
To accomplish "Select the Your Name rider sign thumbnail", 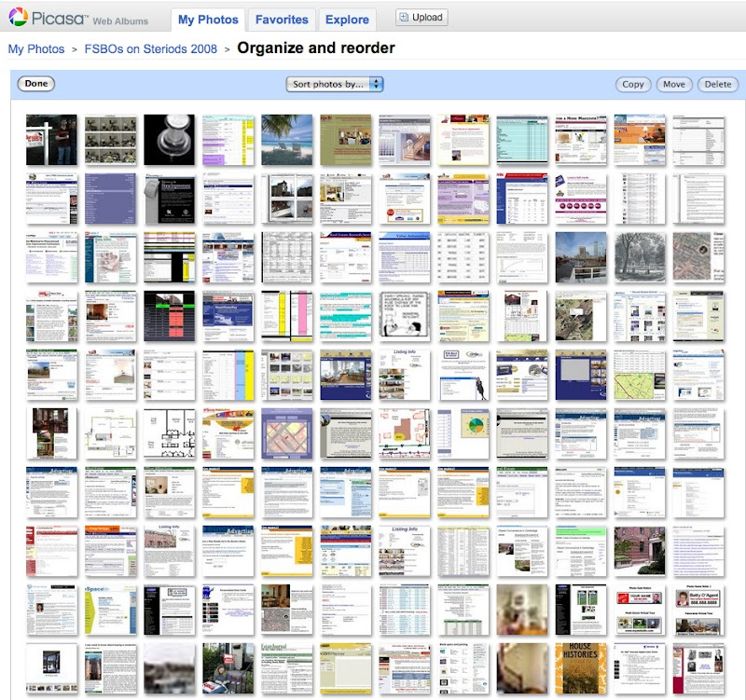I will [x=640, y=611].
